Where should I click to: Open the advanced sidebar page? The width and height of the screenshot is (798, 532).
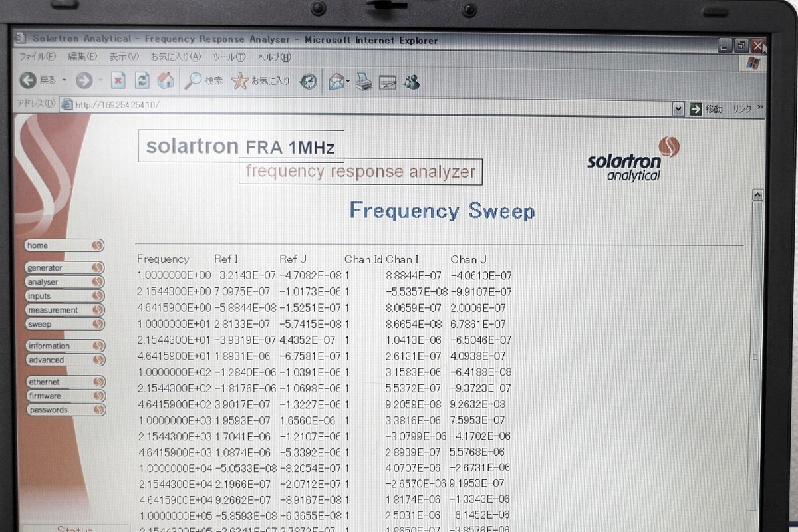pyautogui.click(x=65, y=360)
